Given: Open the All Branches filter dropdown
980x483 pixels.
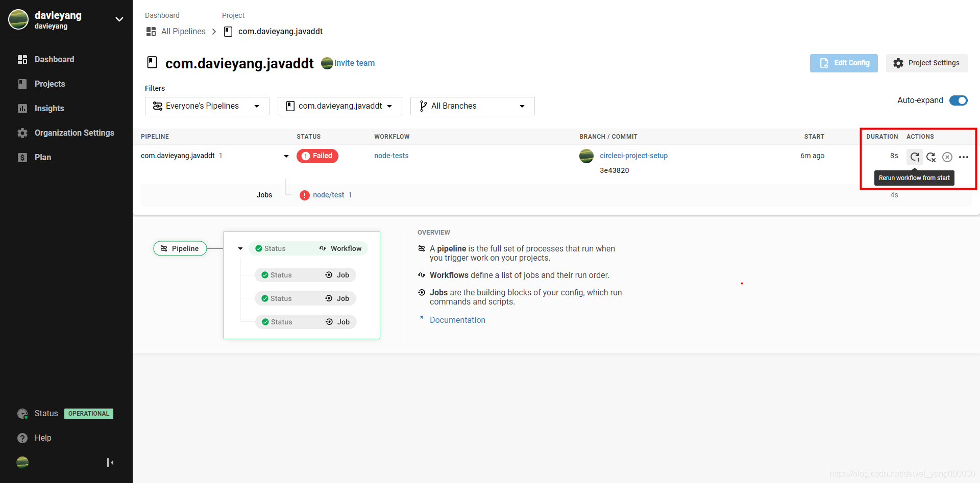Looking at the screenshot, I should [473, 106].
